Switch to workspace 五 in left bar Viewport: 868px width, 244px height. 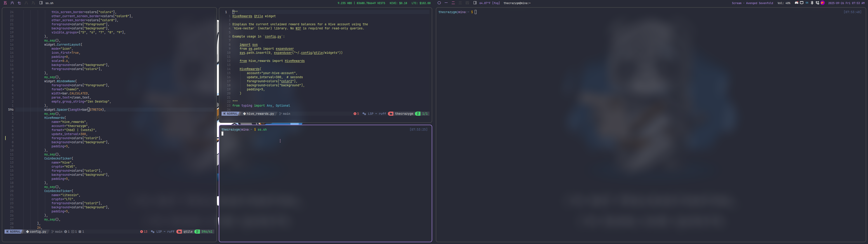pyautogui.click(x=5, y=3)
